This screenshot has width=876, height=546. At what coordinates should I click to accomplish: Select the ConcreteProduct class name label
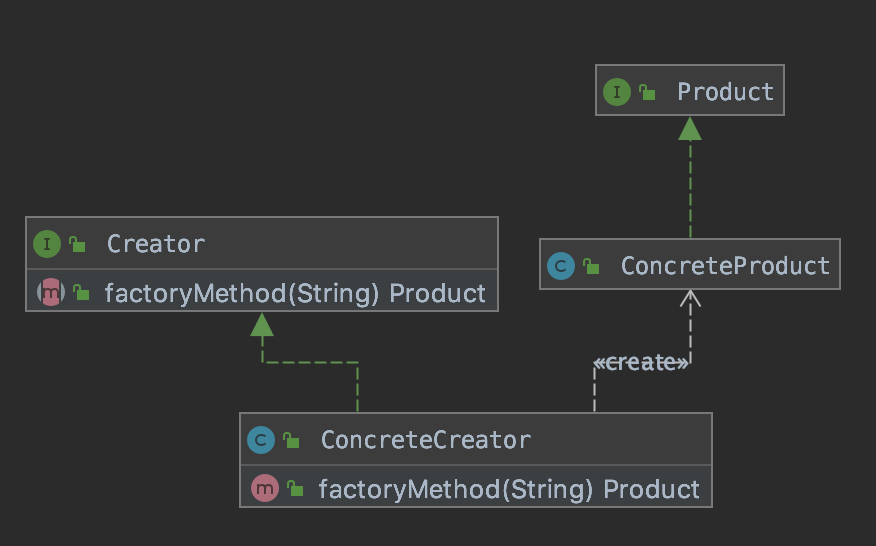click(725, 266)
